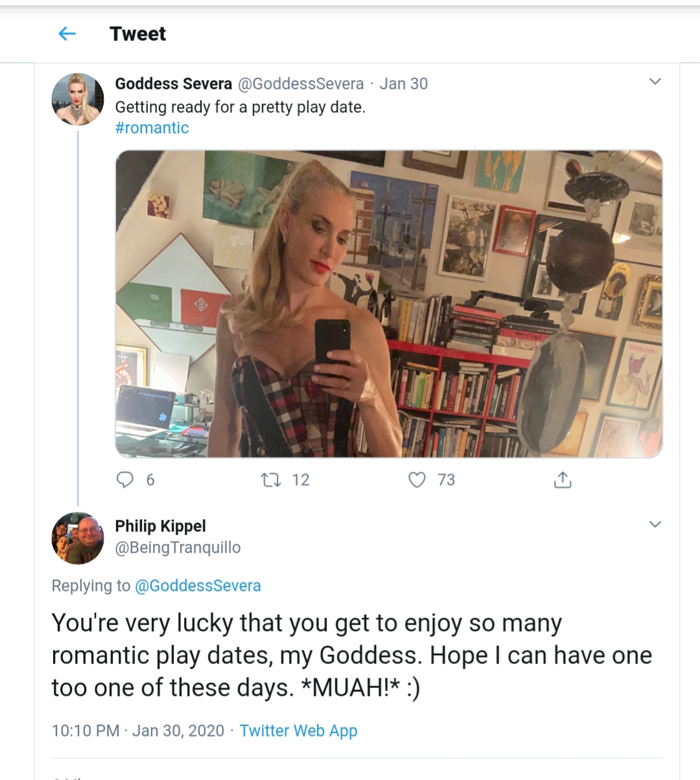The width and height of the screenshot is (700, 780).
Task: Open the @BeingTranquillo handle
Action: [178, 547]
